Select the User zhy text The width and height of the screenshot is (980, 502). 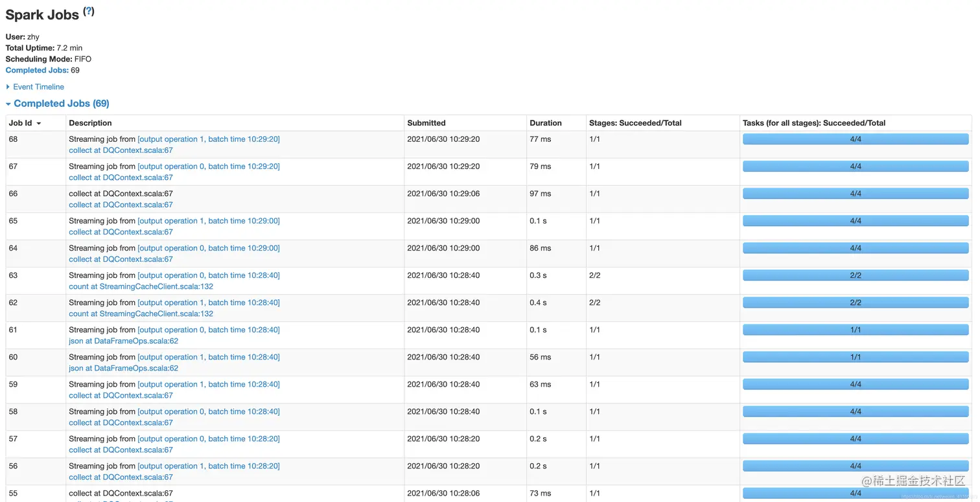(23, 37)
